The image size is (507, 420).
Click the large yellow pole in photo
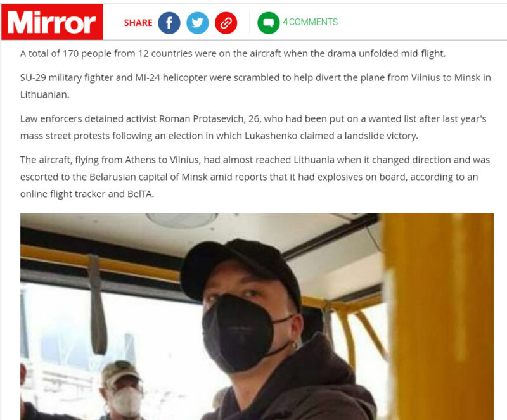coord(438,317)
